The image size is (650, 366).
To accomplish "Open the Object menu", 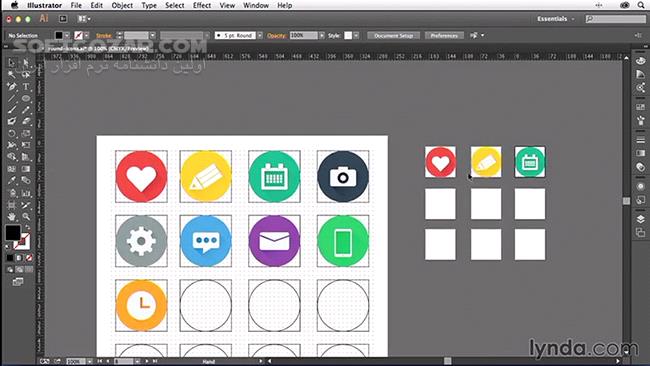I will pos(122,5).
